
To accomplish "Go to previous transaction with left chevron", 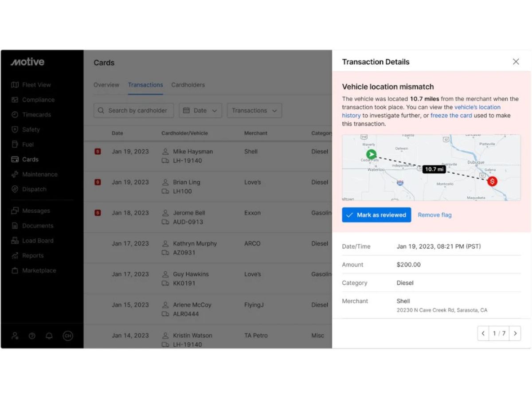I will click(x=483, y=333).
